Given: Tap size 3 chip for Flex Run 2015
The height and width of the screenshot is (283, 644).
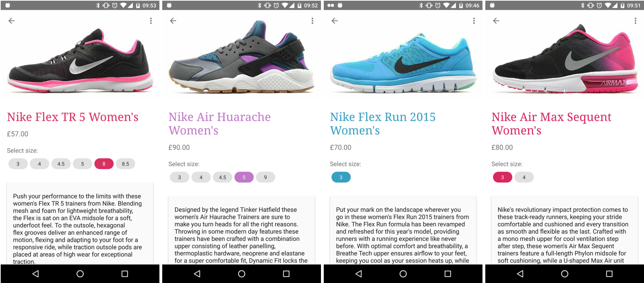Looking at the screenshot, I should [341, 177].
